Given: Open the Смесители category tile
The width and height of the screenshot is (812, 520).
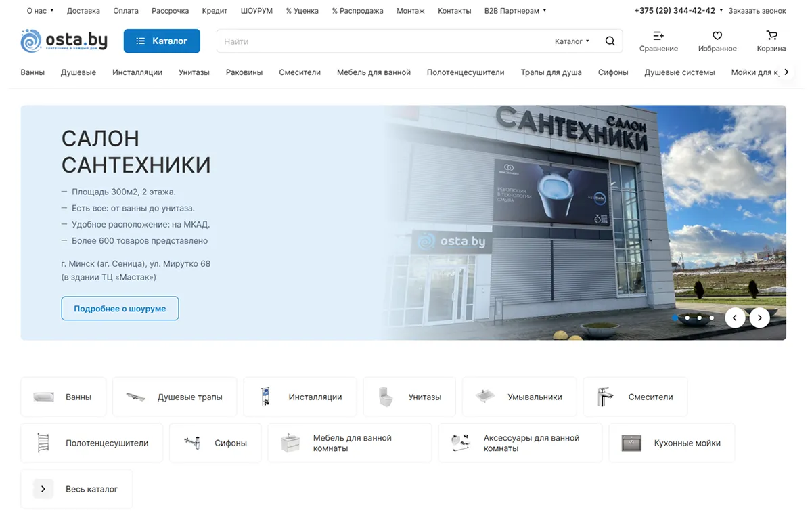Looking at the screenshot, I should (635, 397).
